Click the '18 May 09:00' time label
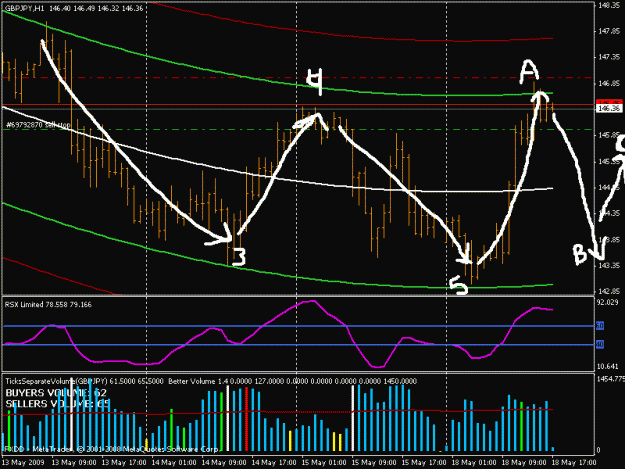Viewport: 625px width, 469px height. (524, 463)
